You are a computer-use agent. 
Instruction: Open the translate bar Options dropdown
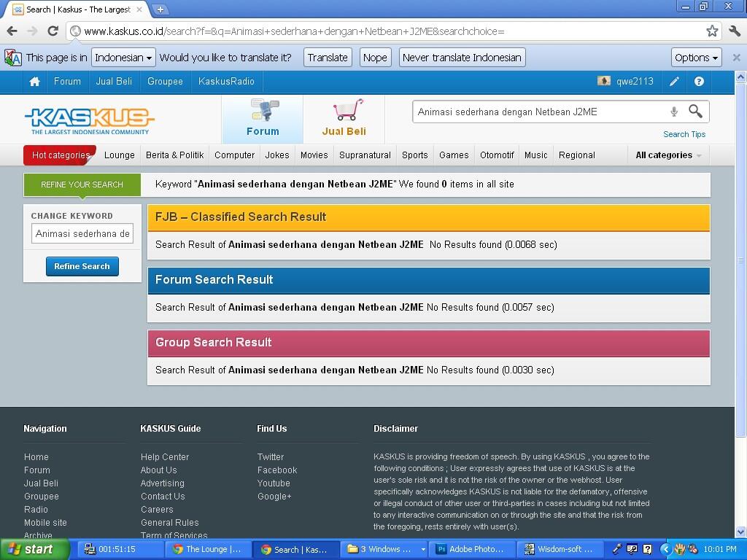pos(696,58)
